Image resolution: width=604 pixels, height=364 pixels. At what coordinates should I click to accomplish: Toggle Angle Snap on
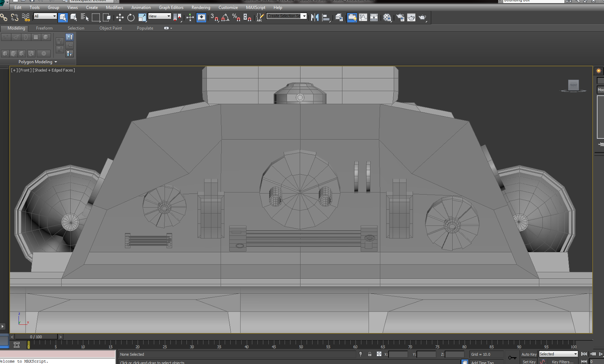point(225,17)
